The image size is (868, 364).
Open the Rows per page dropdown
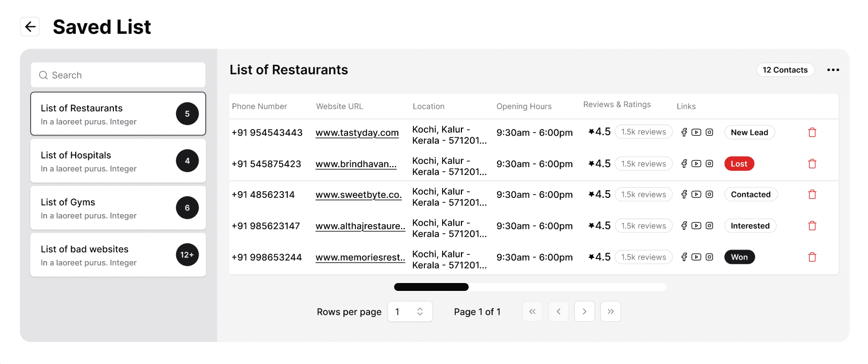(410, 312)
